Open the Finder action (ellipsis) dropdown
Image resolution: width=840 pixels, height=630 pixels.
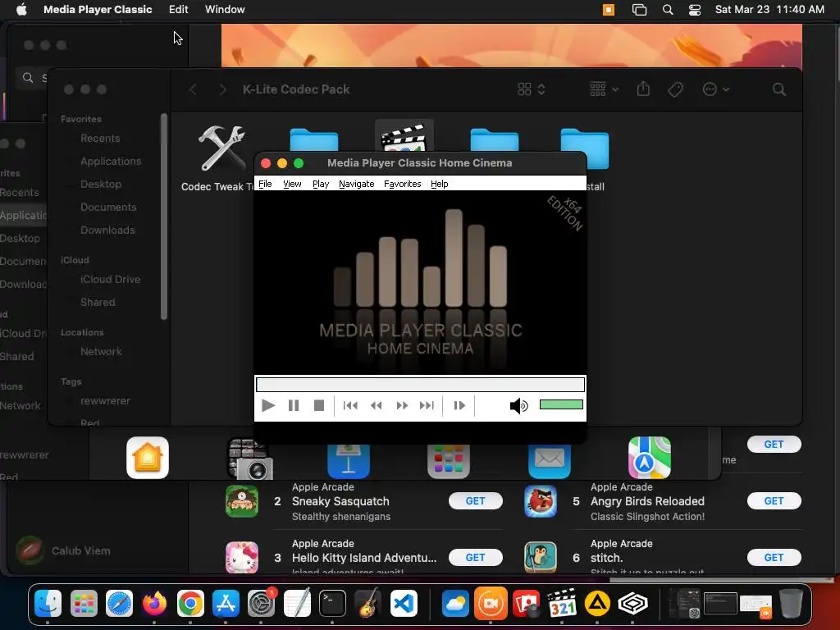pyautogui.click(x=715, y=89)
